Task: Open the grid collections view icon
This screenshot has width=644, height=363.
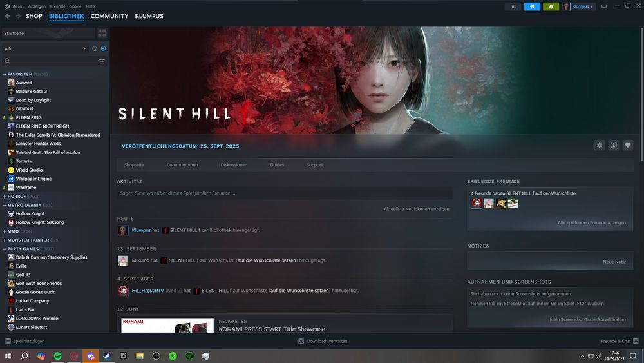Action: click(102, 33)
